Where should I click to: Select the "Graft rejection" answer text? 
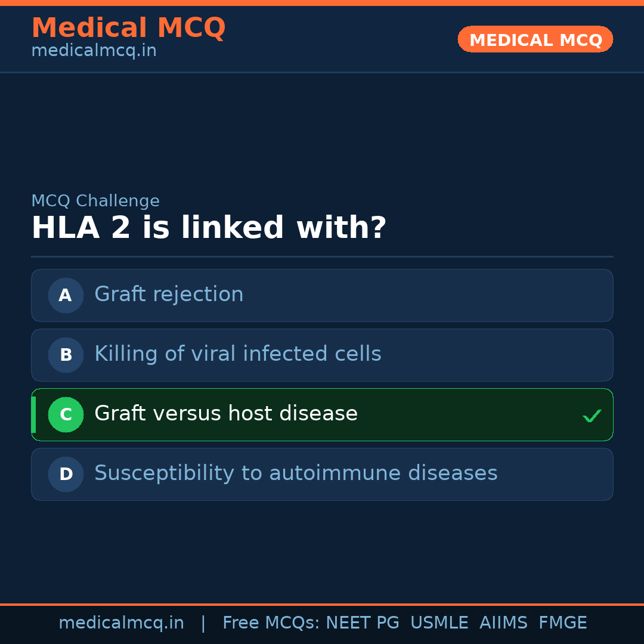[x=169, y=295]
